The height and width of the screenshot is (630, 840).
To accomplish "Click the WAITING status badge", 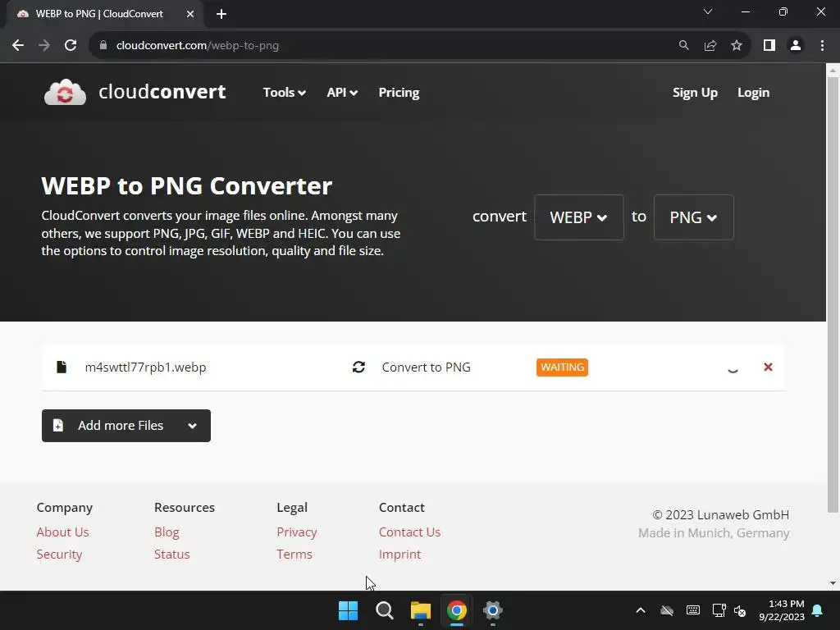I will [562, 367].
